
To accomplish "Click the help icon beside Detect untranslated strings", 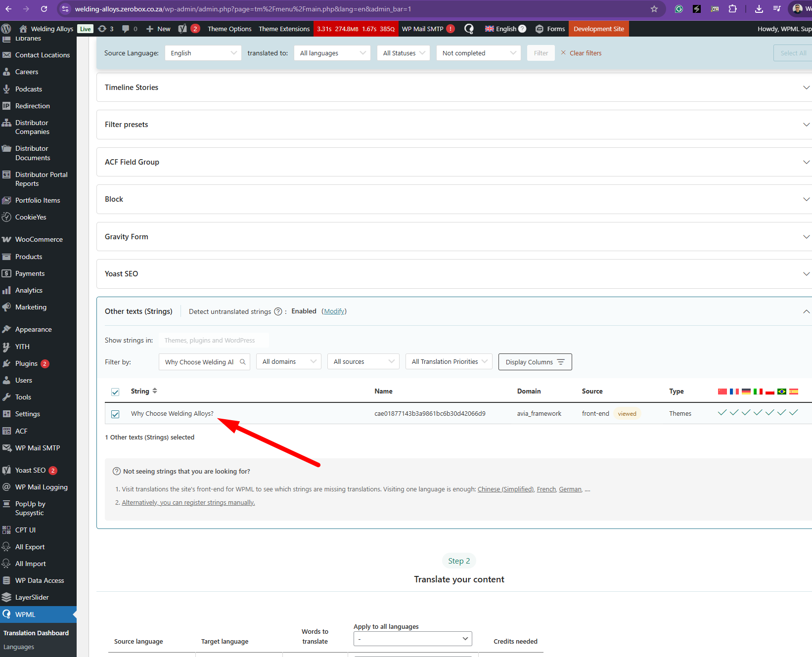I will [x=278, y=311].
